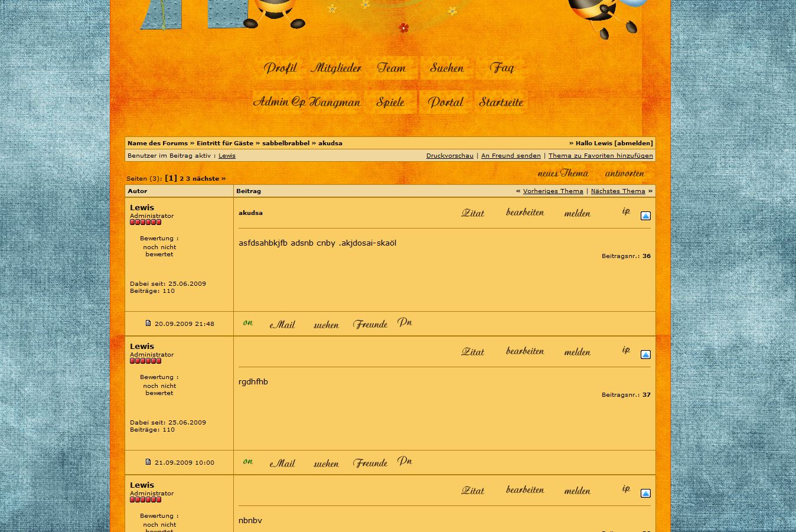Go to the nächste page link

click(205, 178)
